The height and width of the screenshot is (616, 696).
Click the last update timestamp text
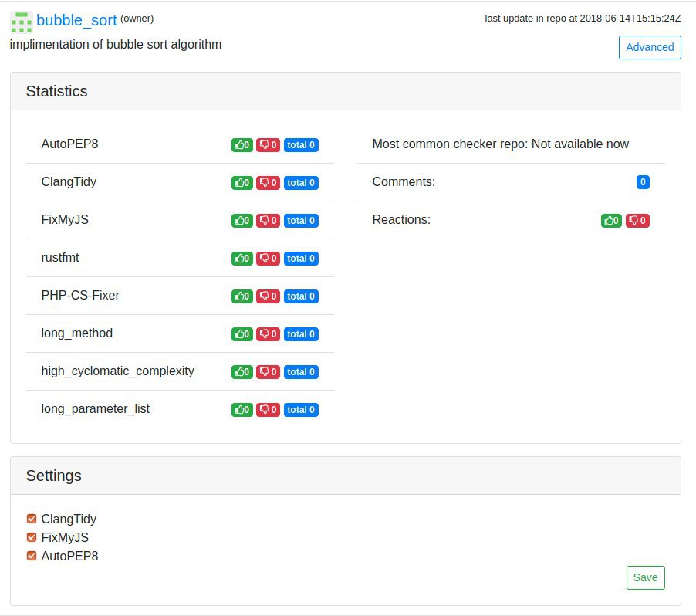coord(583,19)
